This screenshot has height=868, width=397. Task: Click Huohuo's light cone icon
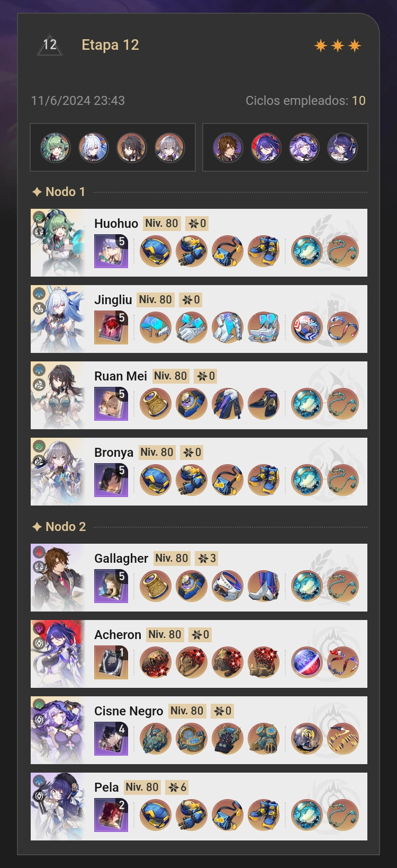coord(111,251)
